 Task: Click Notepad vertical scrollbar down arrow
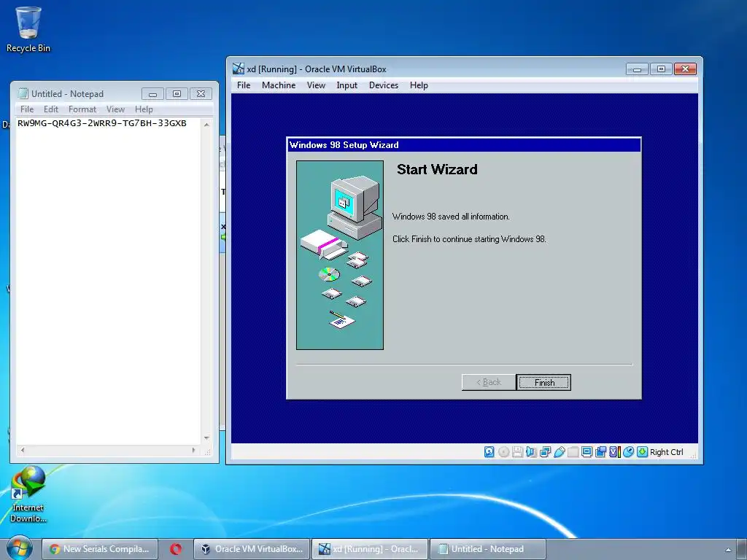coord(206,437)
